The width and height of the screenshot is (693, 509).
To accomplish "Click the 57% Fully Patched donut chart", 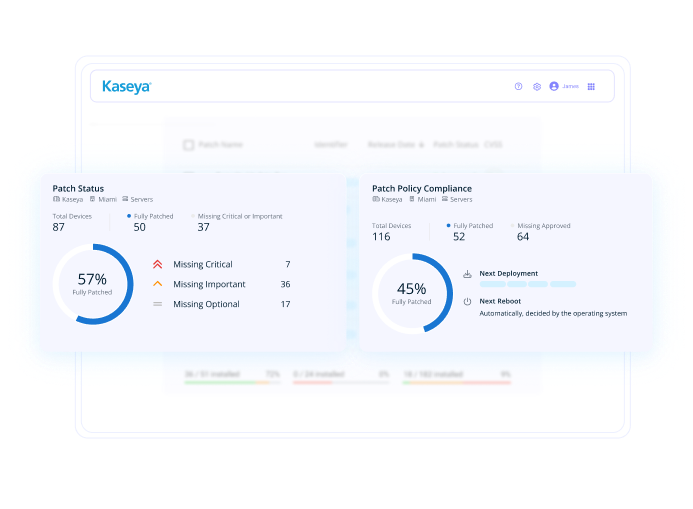I will tap(92, 284).
